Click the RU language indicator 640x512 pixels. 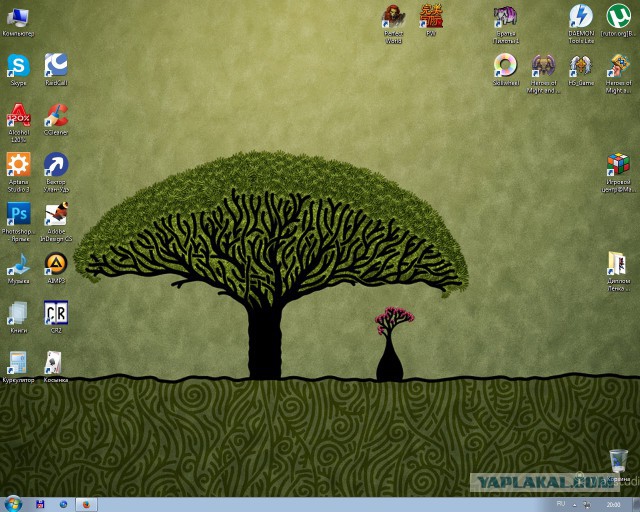pos(561,504)
